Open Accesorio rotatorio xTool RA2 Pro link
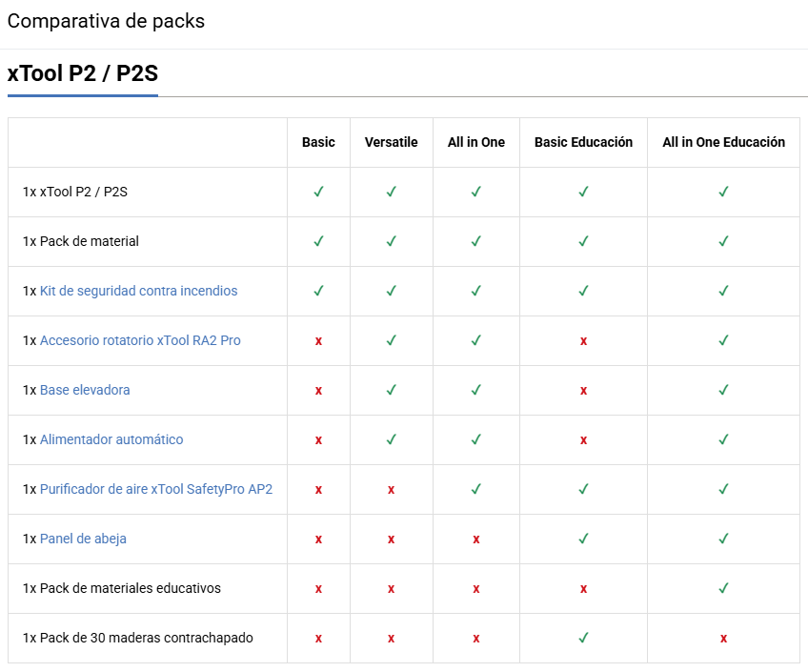 pos(140,340)
